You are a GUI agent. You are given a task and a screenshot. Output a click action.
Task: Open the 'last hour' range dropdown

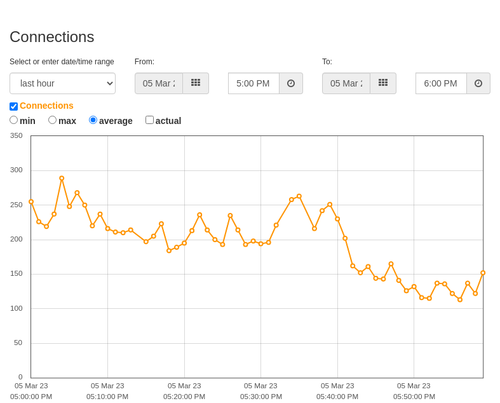(x=63, y=83)
